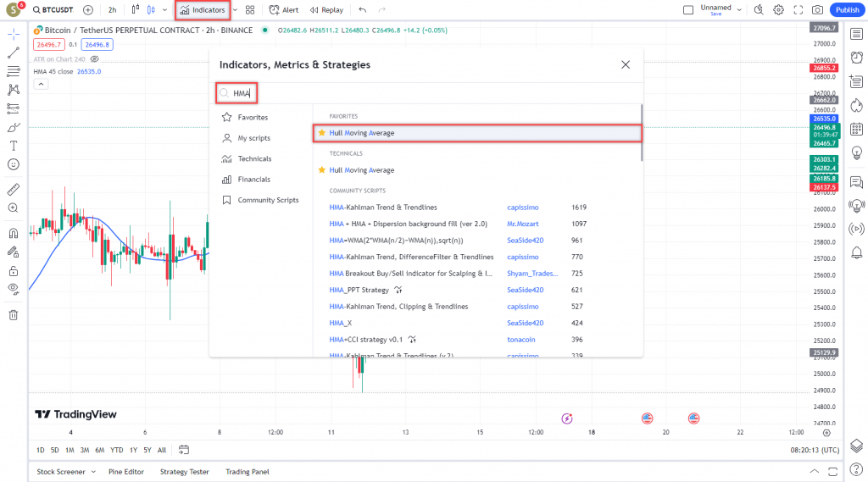Add HMA-Kahlman Trend & Trendlines script
Image resolution: width=868 pixels, height=482 pixels.
click(383, 208)
